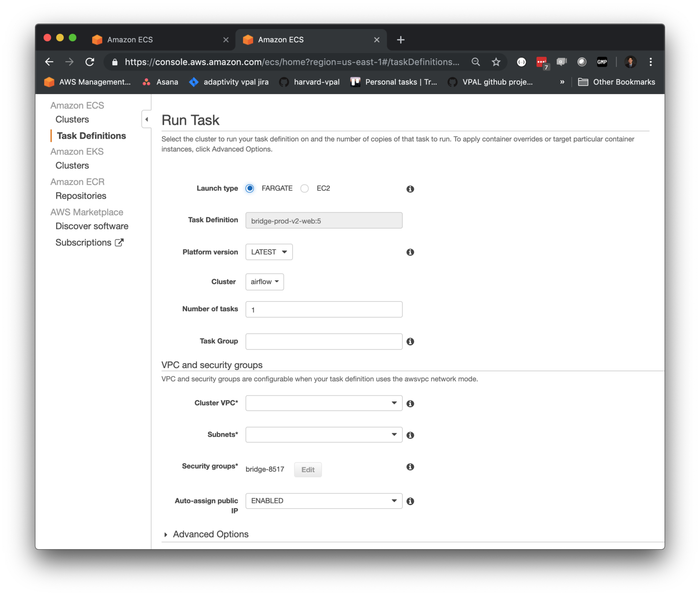Open the Asana bookmark
The height and width of the screenshot is (596, 700).
click(x=160, y=82)
